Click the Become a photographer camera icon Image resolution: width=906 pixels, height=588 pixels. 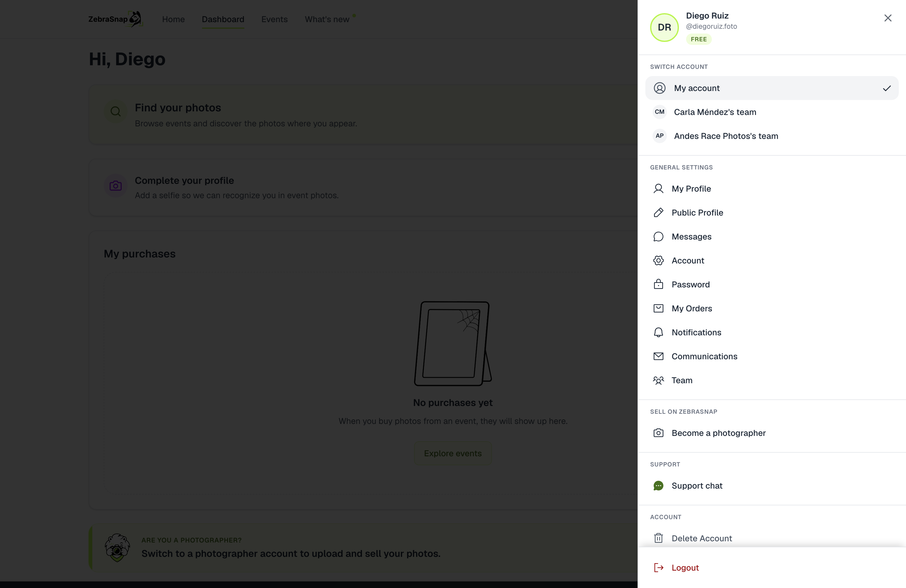coord(659,433)
